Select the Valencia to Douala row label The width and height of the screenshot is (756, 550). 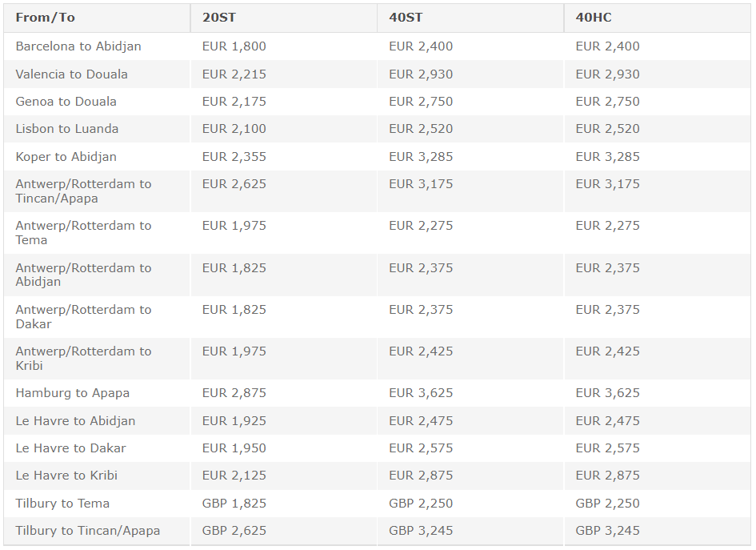tap(71, 74)
